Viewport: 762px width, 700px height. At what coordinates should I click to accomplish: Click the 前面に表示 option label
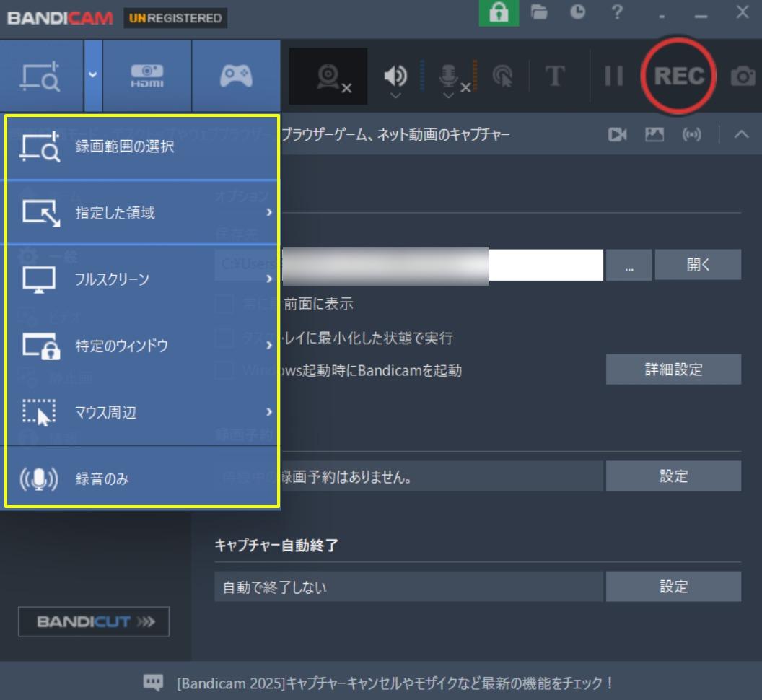(318, 304)
